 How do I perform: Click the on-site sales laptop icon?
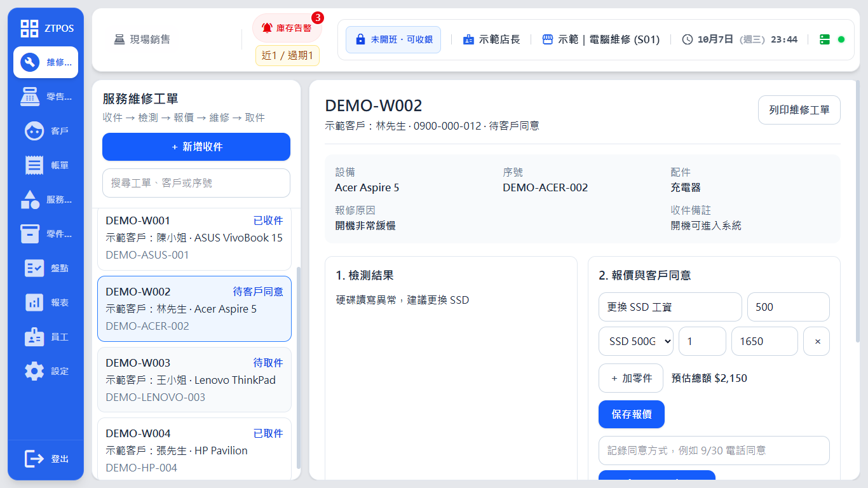tap(119, 39)
